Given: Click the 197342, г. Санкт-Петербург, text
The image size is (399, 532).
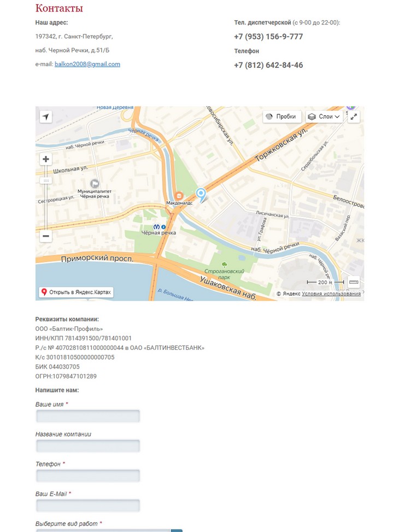Looking at the screenshot, I should (74, 36).
